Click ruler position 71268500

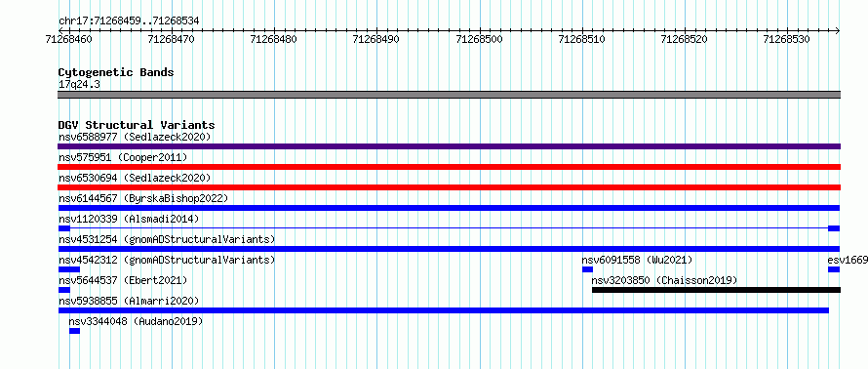pyautogui.click(x=480, y=39)
